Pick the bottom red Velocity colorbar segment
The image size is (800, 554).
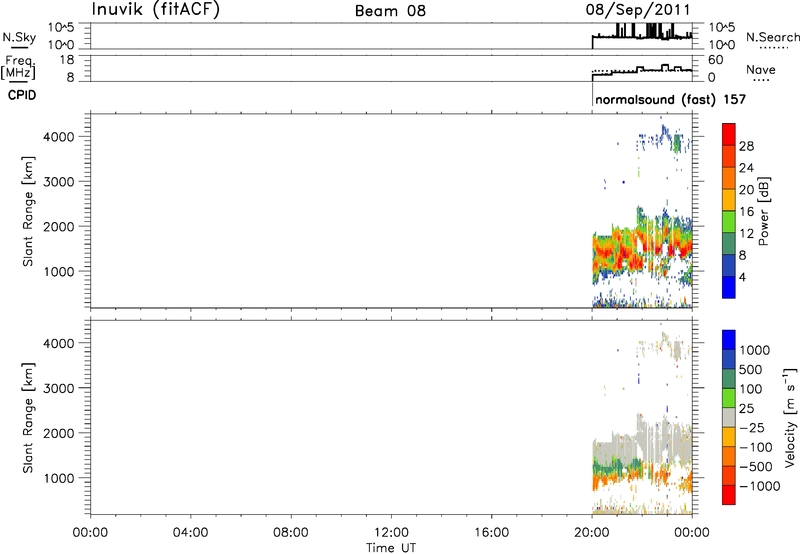[x=729, y=495]
